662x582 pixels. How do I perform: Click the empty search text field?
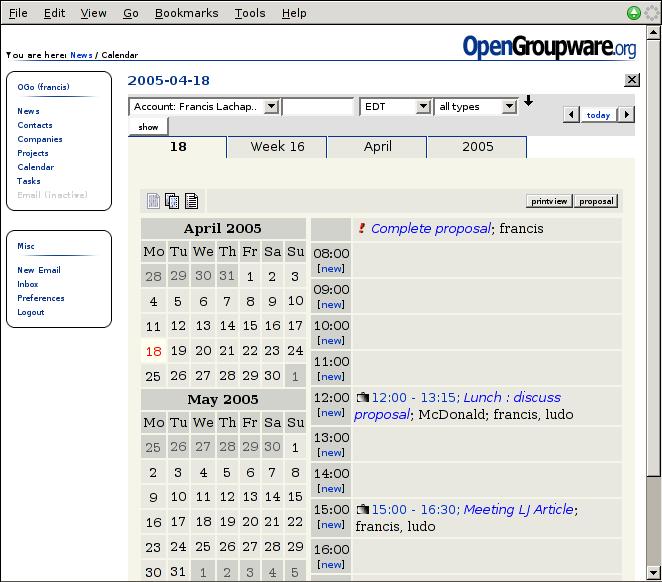pyautogui.click(x=318, y=107)
